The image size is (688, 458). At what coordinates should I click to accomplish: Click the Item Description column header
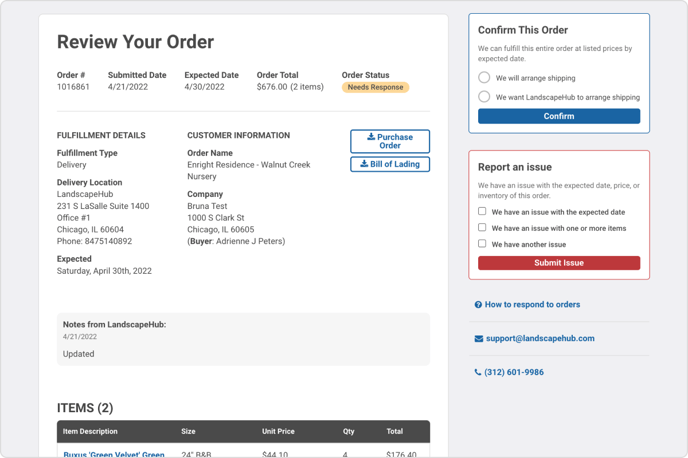click(90, 431)
